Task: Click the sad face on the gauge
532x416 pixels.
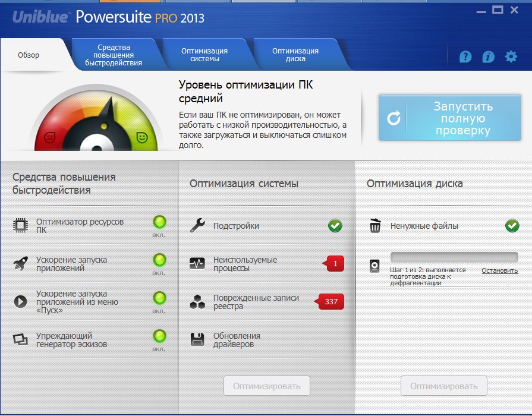Action: point(49,137)
